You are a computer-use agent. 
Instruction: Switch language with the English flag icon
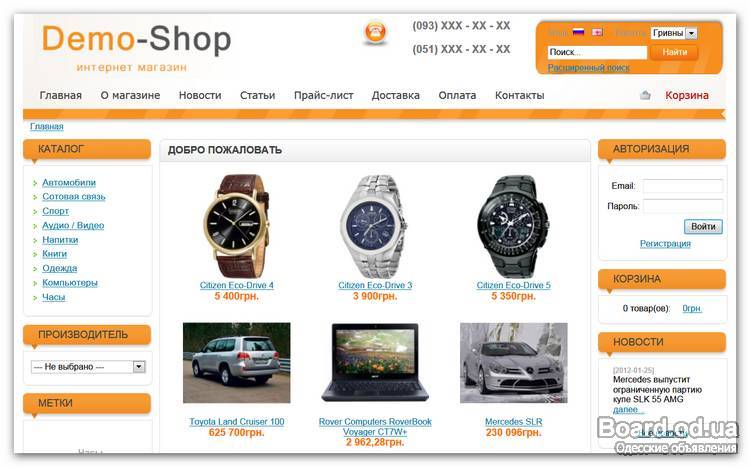pos(597,32)
